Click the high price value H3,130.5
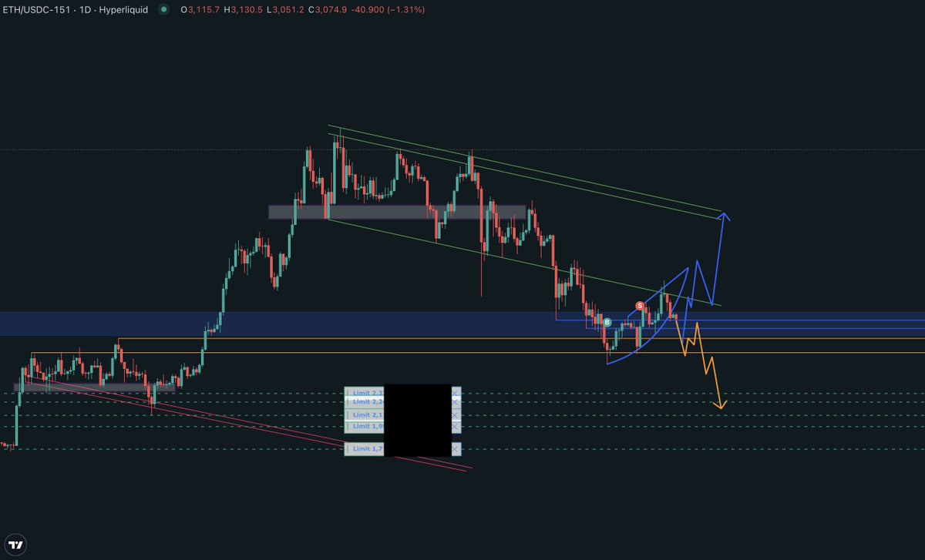This screenshot has height=560, width=925. click(x=244, y=9)
